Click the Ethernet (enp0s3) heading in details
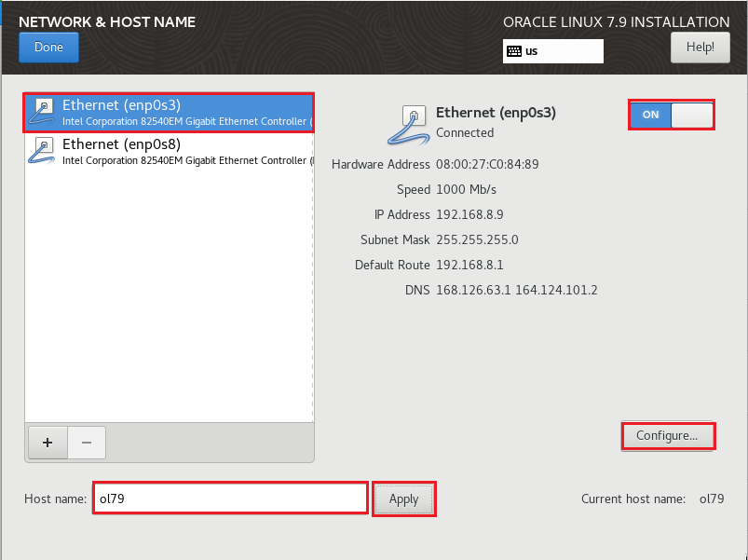Screen dimensions: 748x560 click(496, 113)
